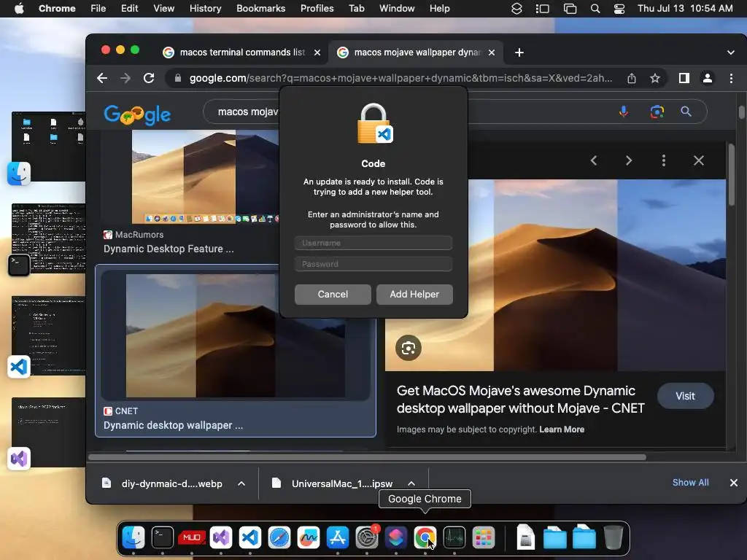Expand the tab search chevron
Viewport: 747px width, 560px height.
pyautogui.click(x=731, y=52)
